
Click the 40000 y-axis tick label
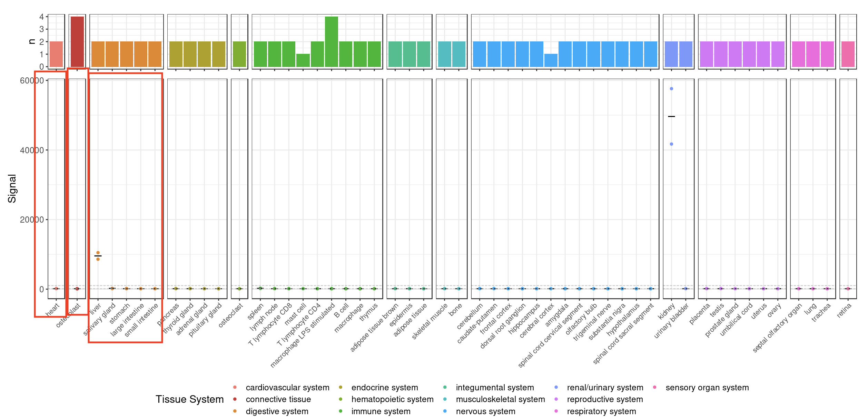click(32, 150)
